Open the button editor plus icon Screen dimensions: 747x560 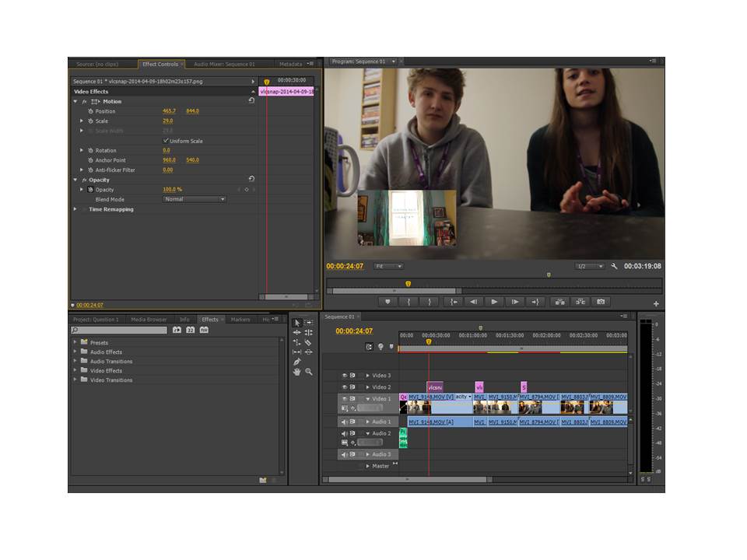click(656, 303)
